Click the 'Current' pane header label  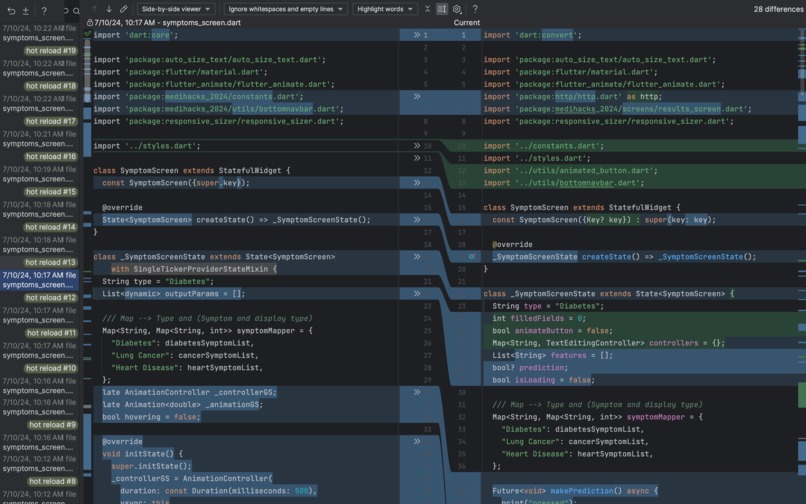467,23
